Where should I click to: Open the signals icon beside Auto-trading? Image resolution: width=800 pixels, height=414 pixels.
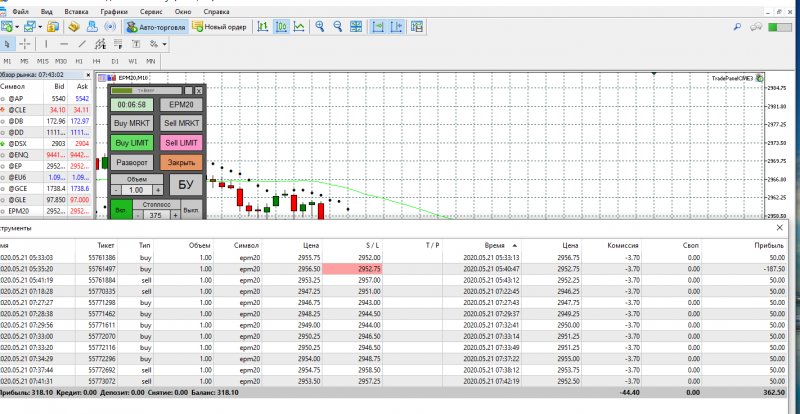pos(110,27)
